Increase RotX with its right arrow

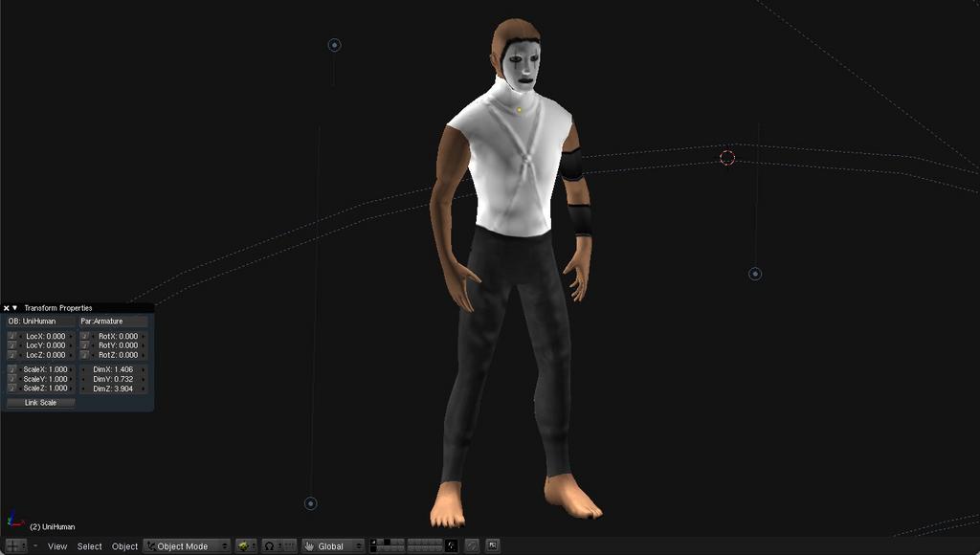144,336
